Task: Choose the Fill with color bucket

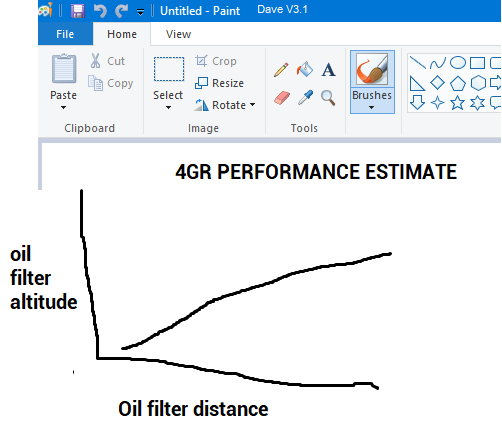Action: [x=305, y=69]
